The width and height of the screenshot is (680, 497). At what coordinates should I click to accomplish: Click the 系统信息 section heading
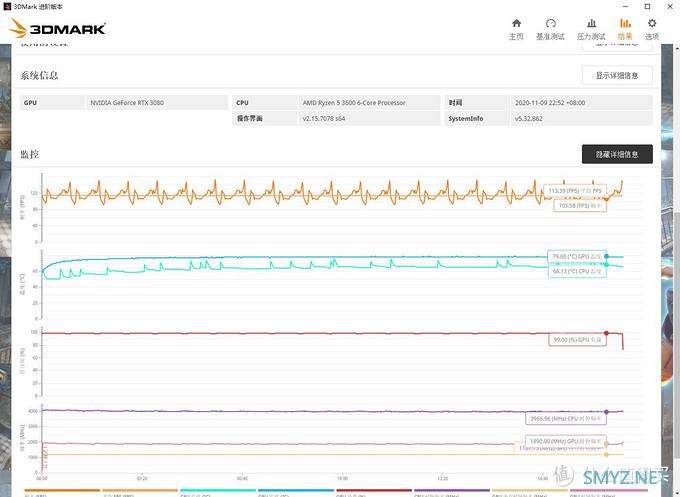click(x=39, y=75)
